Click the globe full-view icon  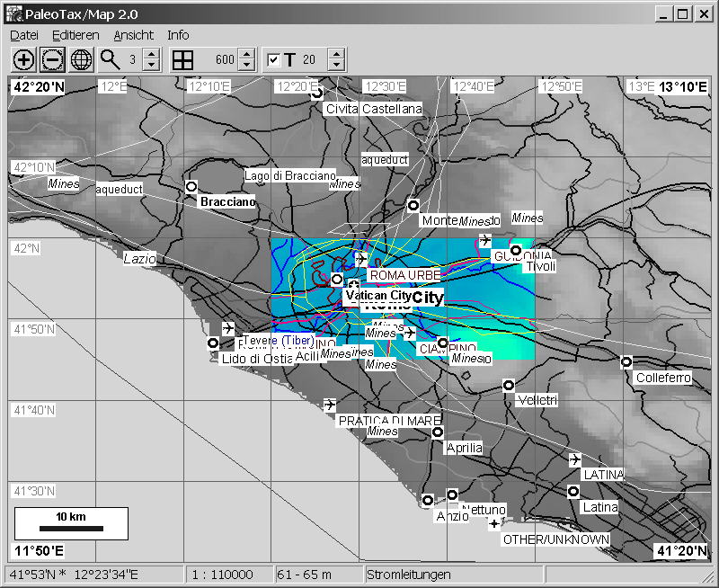[81, 60]
